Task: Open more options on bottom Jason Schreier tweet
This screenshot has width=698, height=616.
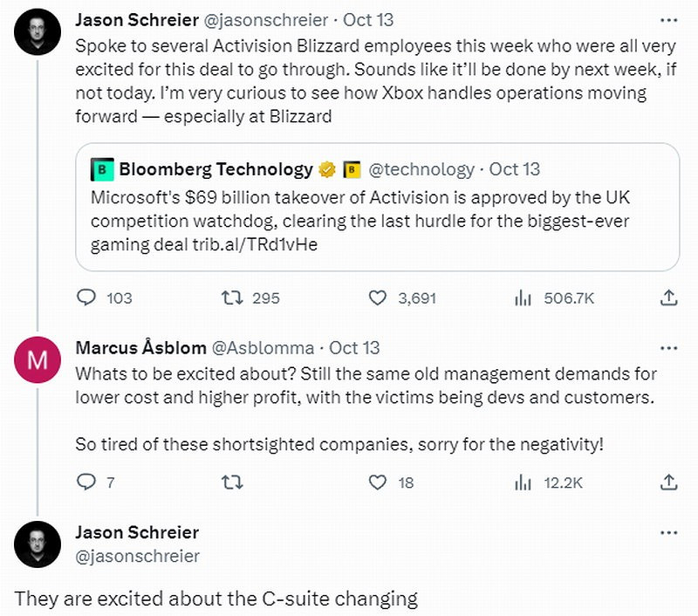Action: click(668, 532)
